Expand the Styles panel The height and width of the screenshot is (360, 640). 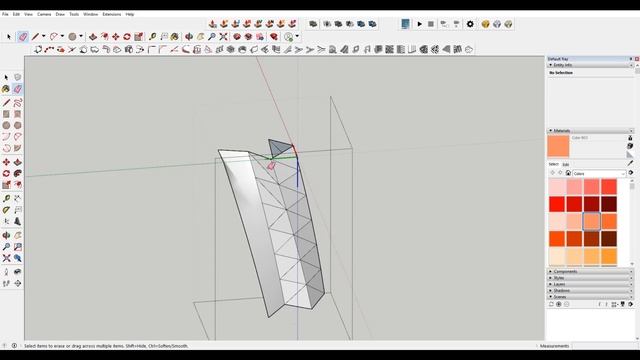pos(550,278)
